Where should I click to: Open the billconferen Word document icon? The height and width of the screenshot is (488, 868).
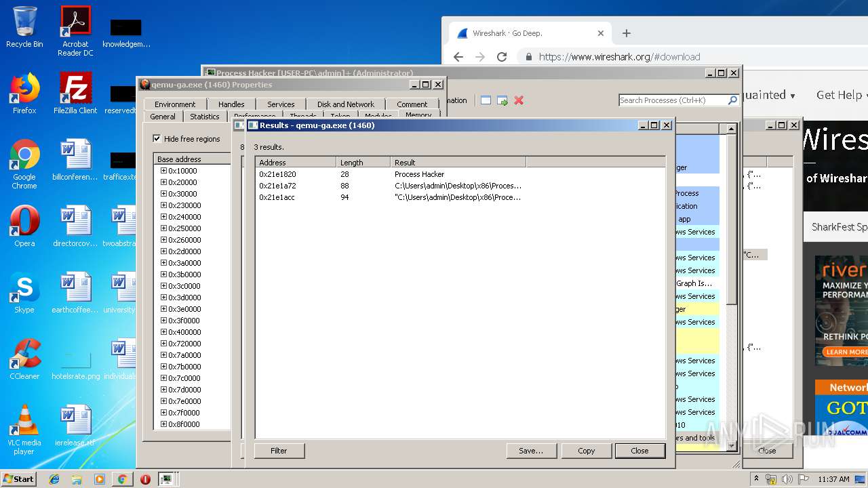pos(75,160)
